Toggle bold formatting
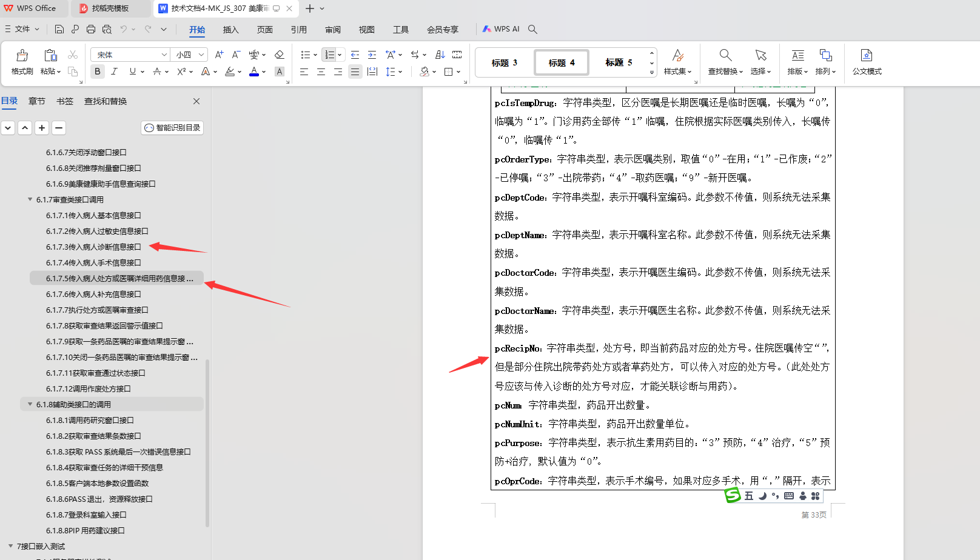 coord(98,72)
